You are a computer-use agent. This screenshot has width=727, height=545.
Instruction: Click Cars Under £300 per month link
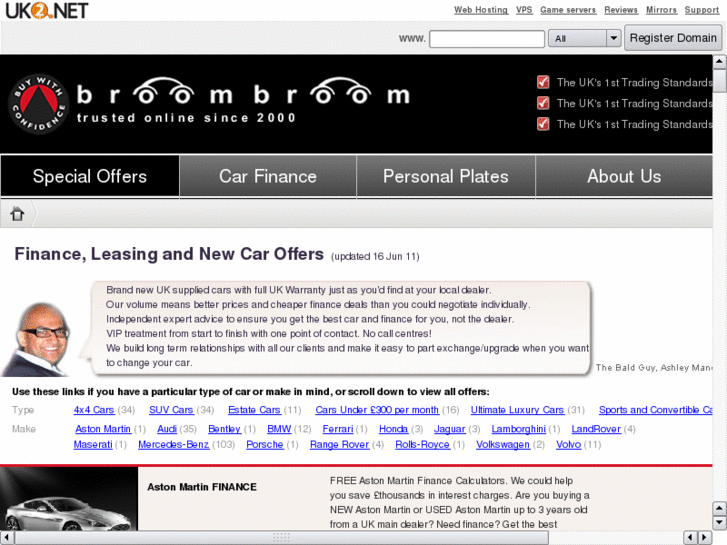coord(377,410)
